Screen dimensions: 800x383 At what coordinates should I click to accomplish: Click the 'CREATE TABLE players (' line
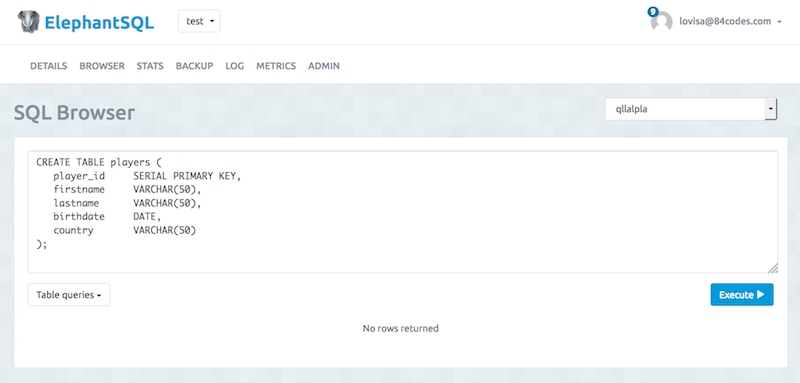click(x=98, y=162)
